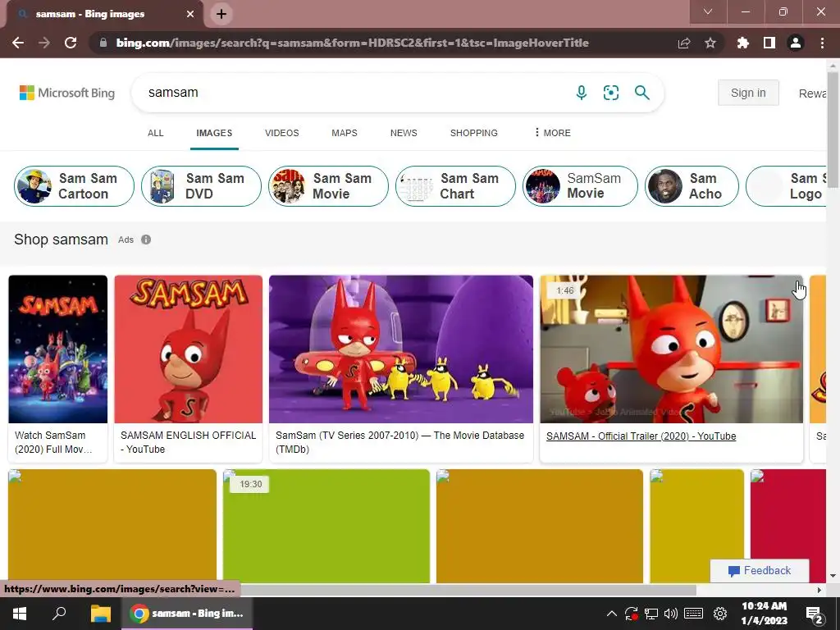840x630 pixels.
Task: Select the Sam Acho suggestion
Action: click(692, 186)
